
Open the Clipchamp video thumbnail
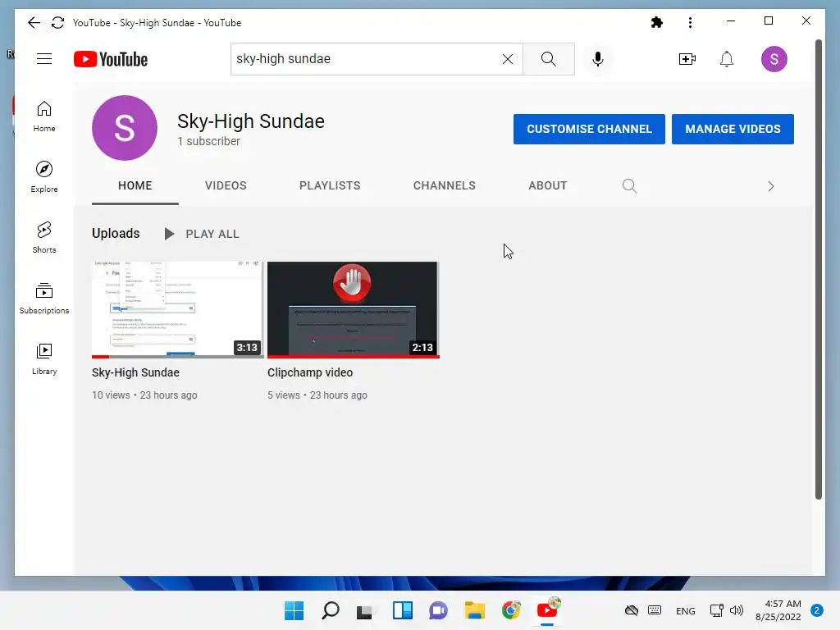click(x=353, y=309)
